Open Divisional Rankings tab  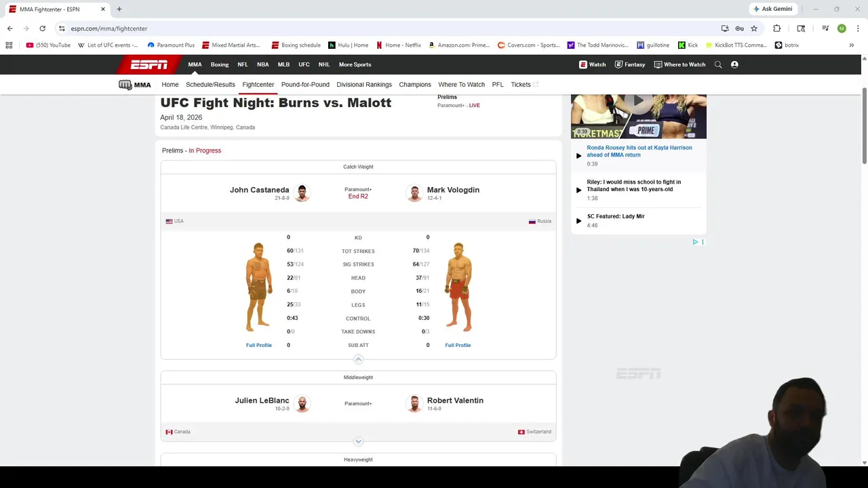(364, 85)
